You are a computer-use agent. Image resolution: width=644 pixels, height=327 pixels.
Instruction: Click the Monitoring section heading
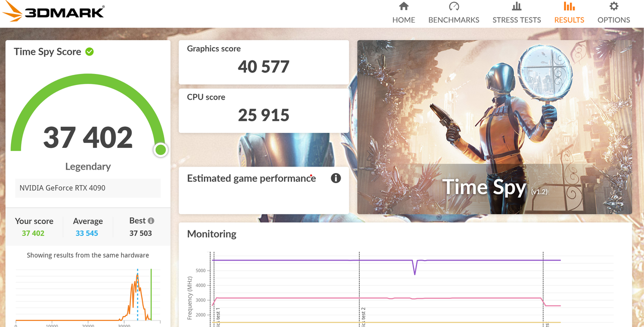pyautogui.click(x=212, y=234)
